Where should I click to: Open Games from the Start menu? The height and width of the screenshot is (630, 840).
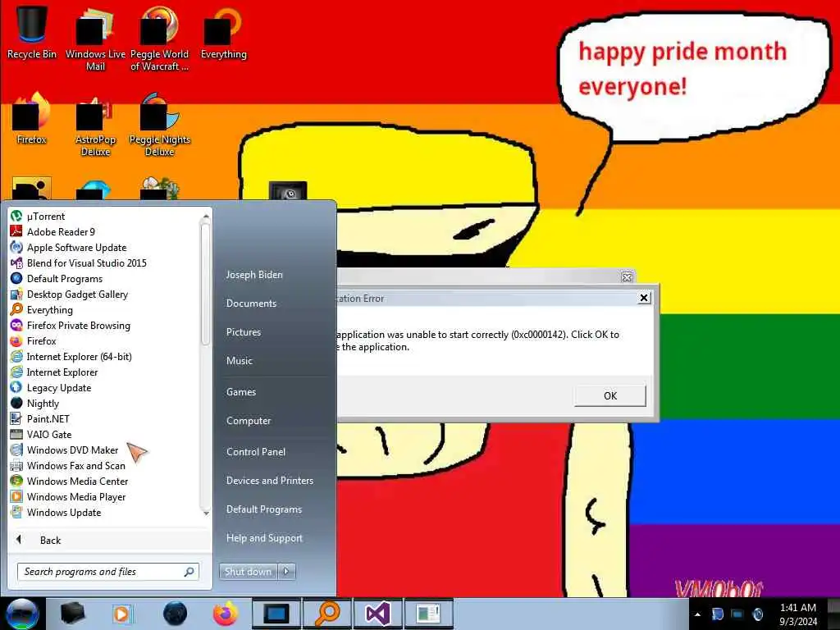[241, 392]
